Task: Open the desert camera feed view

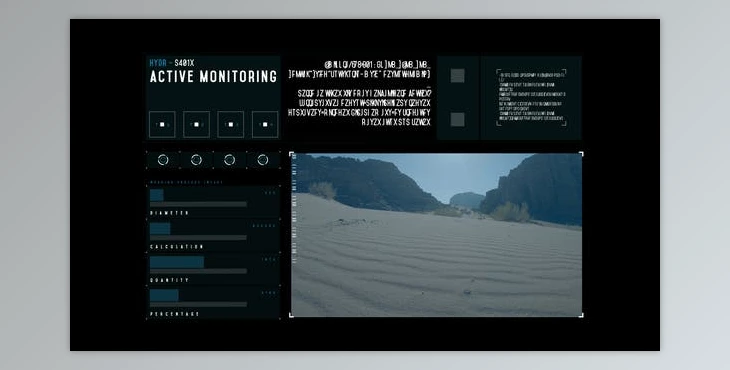Action: tap(436, 235)
